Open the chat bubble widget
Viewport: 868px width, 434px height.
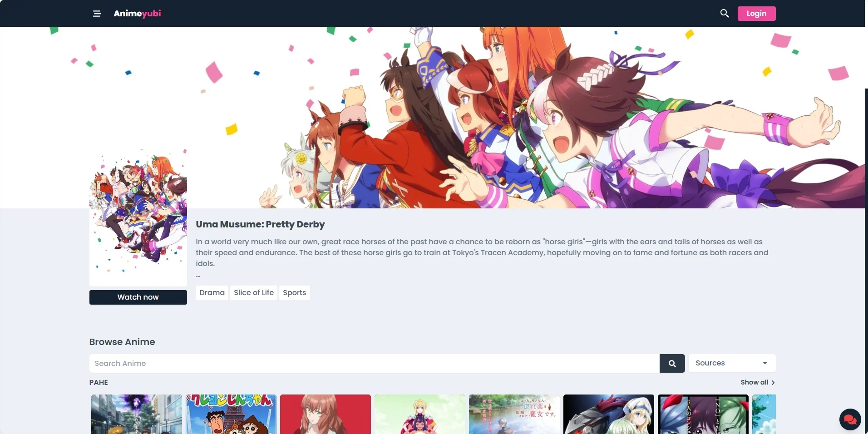pyautogui.click(x=850, y=419)
